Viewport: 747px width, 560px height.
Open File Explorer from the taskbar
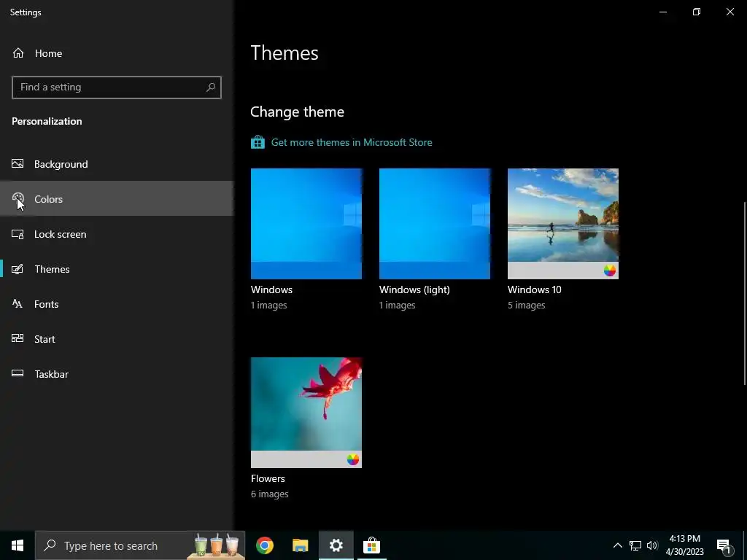[x=300, y=545]
